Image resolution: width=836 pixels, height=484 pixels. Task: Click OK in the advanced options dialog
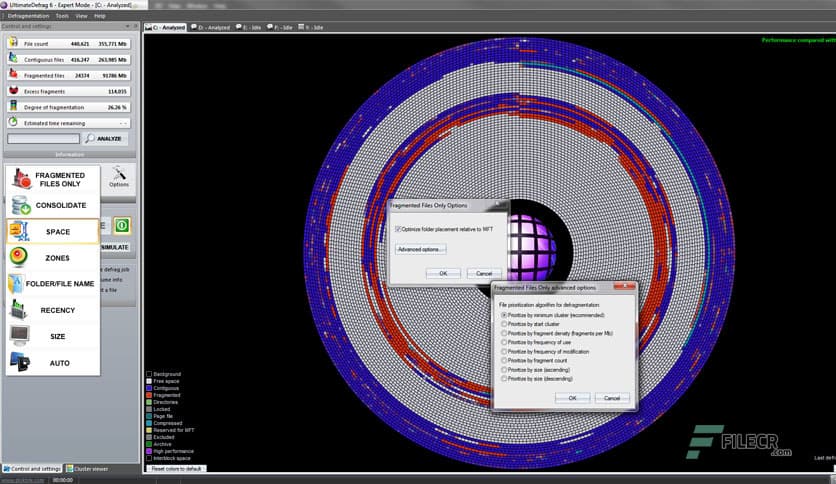[x=572, y=398]
